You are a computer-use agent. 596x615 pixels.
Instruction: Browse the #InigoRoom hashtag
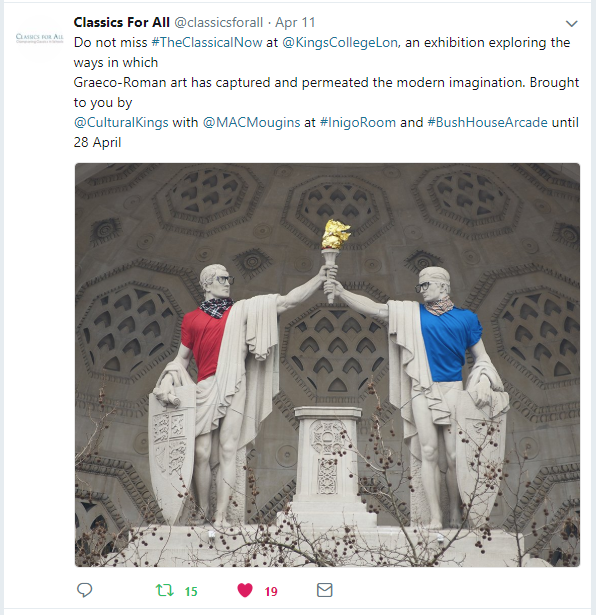[x=358, y=122]
